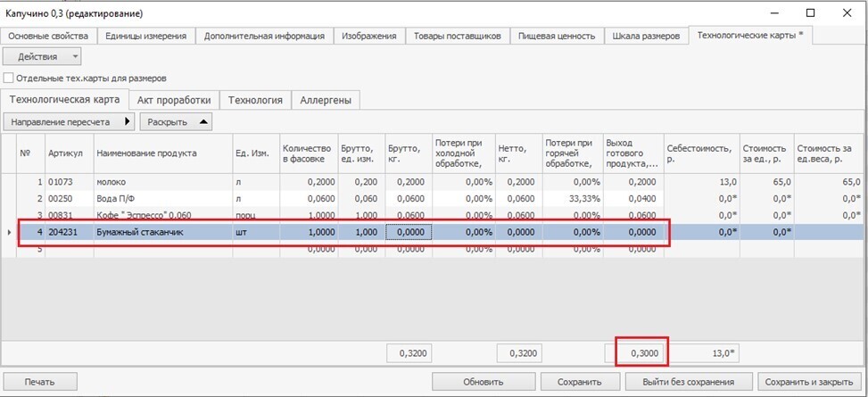868x397 pixels.
Task: Open the Единицы измерения tab
Action: pos(145,36)
